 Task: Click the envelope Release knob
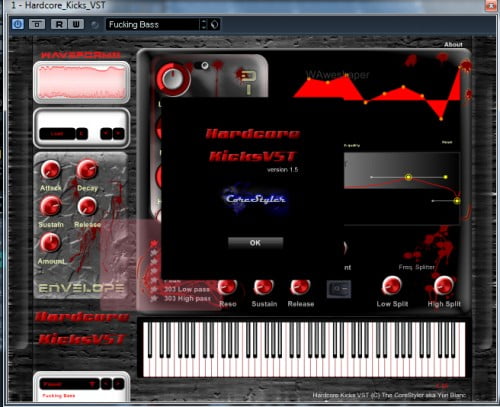point(87,206)
